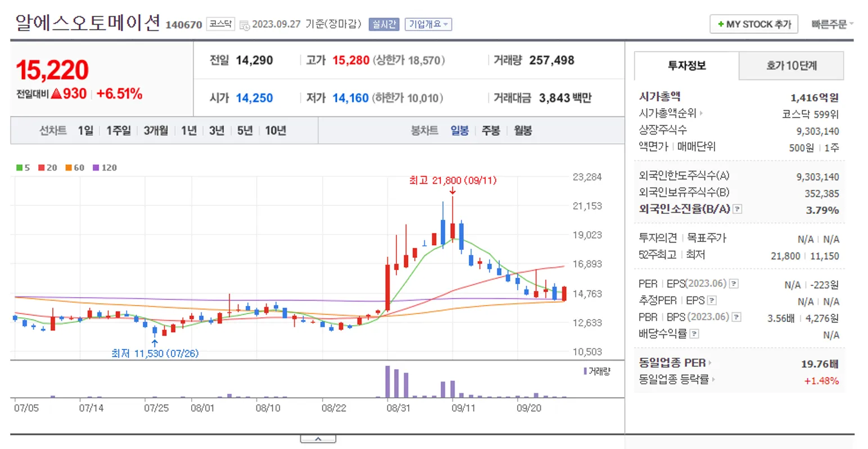
Task: Select the 주봉 candlestick chart
Action: (491, 131)
